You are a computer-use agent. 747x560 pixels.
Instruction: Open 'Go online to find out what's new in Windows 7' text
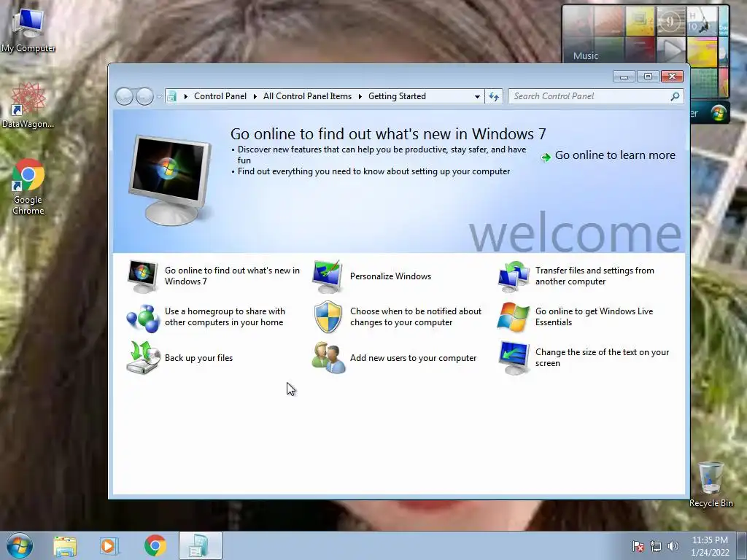[232, 276]
